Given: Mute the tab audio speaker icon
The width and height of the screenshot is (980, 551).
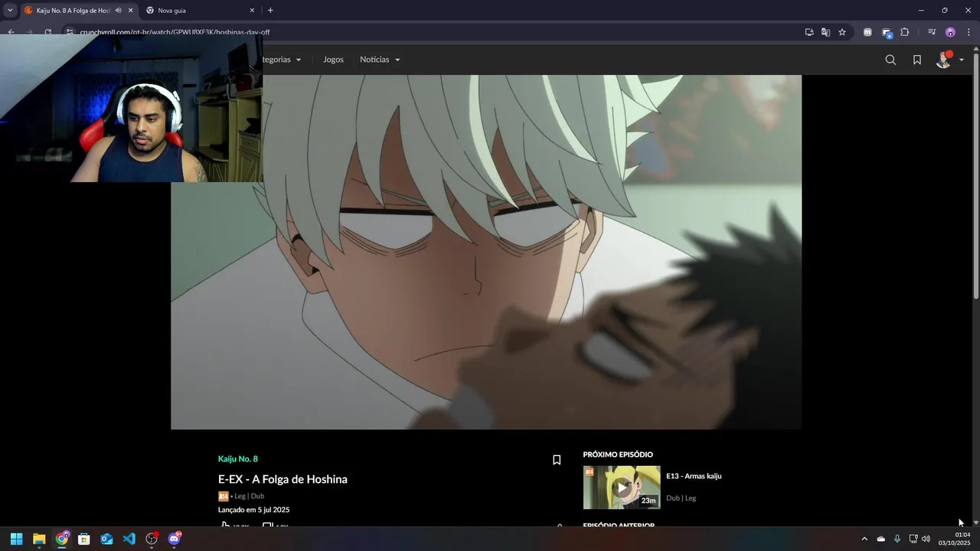Looking at the screenshot, I should point(118,11).
